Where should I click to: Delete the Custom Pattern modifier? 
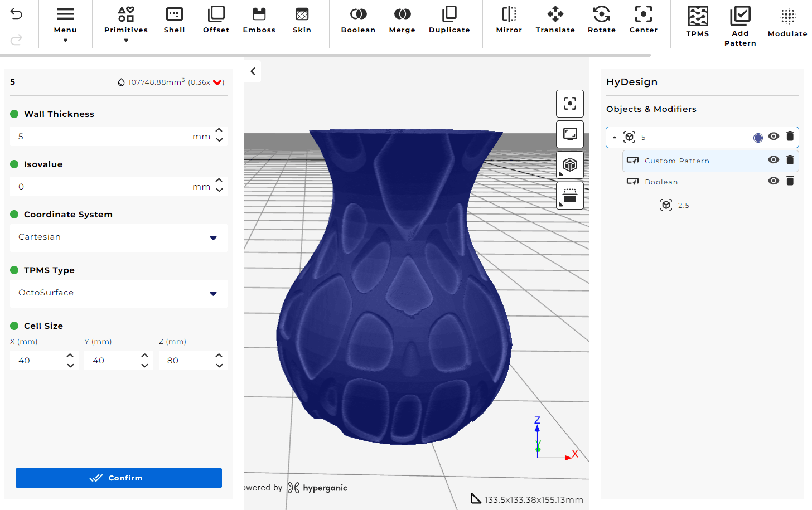790,160
